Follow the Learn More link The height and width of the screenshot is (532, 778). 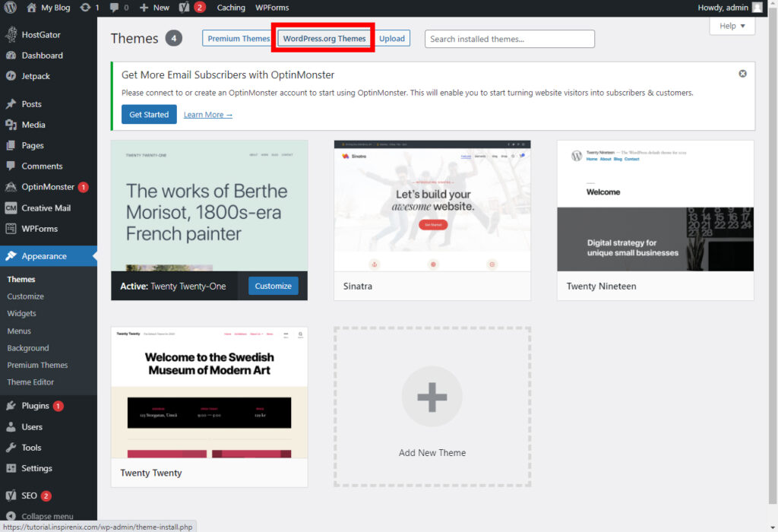(208, 115)
